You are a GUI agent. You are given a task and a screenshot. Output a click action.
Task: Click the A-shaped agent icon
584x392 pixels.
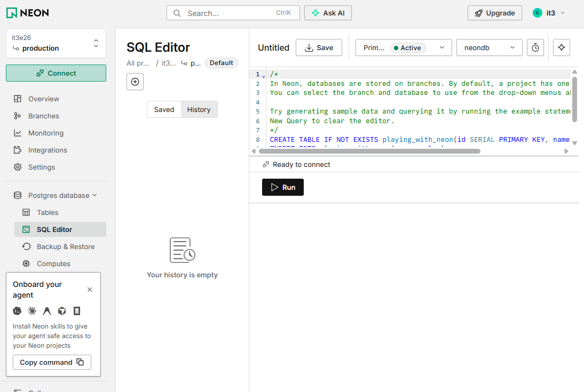pyautogui.click(x=47, y=311)
